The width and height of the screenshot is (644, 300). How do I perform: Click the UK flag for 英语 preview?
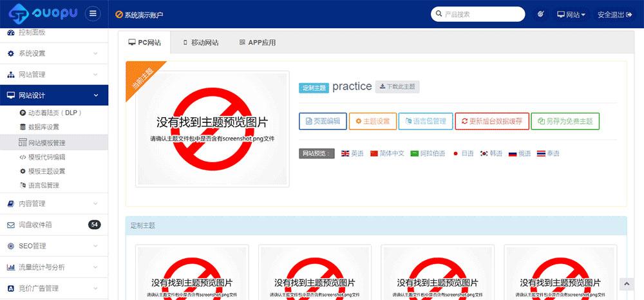345,153
